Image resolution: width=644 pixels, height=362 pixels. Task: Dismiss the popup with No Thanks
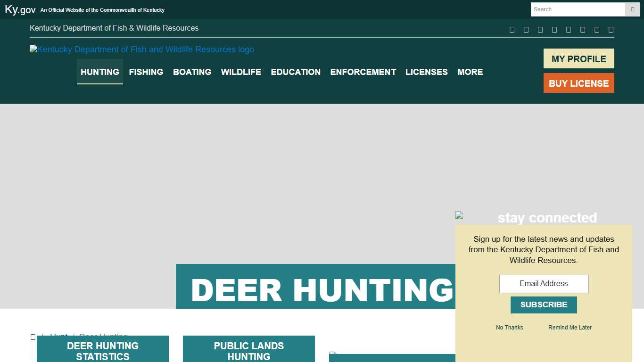(509, 327)
